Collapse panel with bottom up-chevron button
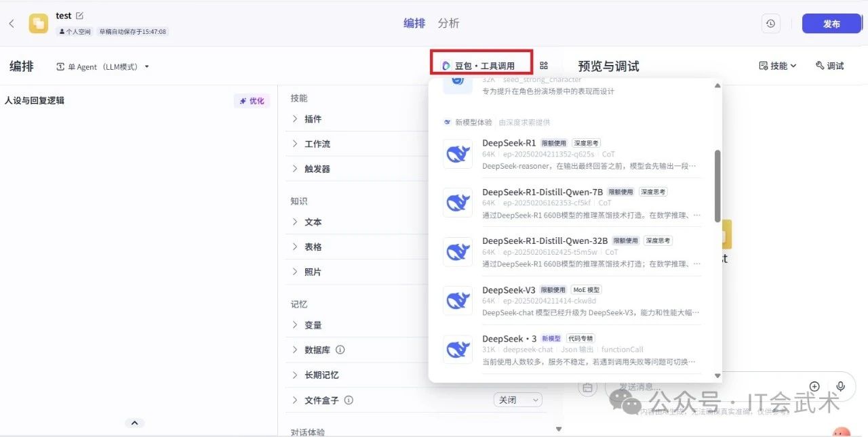Image resolution: width=868 pixels, height=437 pixels. click(x=134, y=423)
